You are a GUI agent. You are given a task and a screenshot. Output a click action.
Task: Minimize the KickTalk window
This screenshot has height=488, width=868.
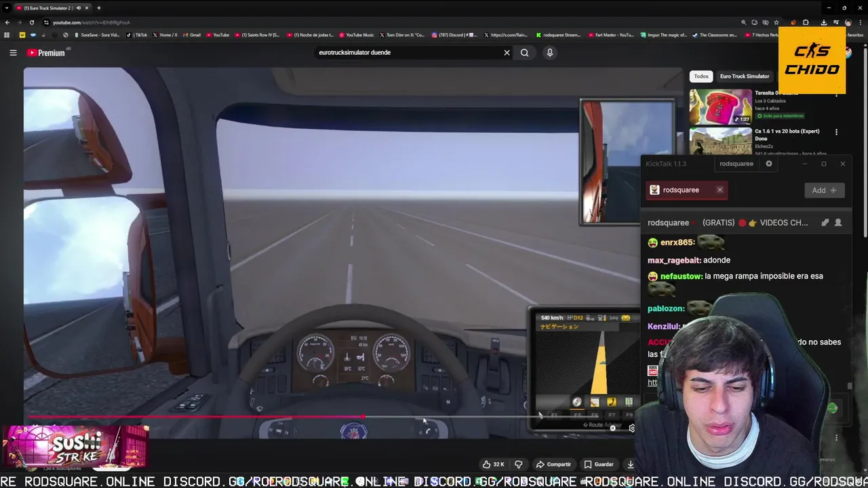tap(805, 163)
